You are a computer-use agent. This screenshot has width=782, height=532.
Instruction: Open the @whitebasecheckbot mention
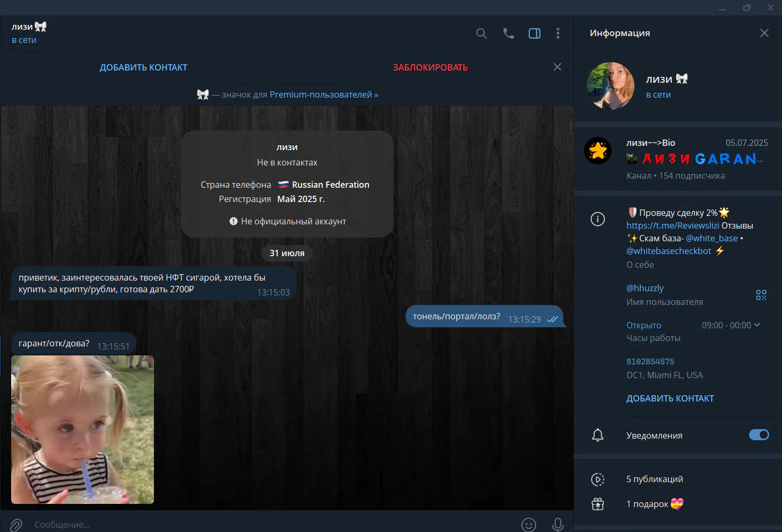pos(669,251)
